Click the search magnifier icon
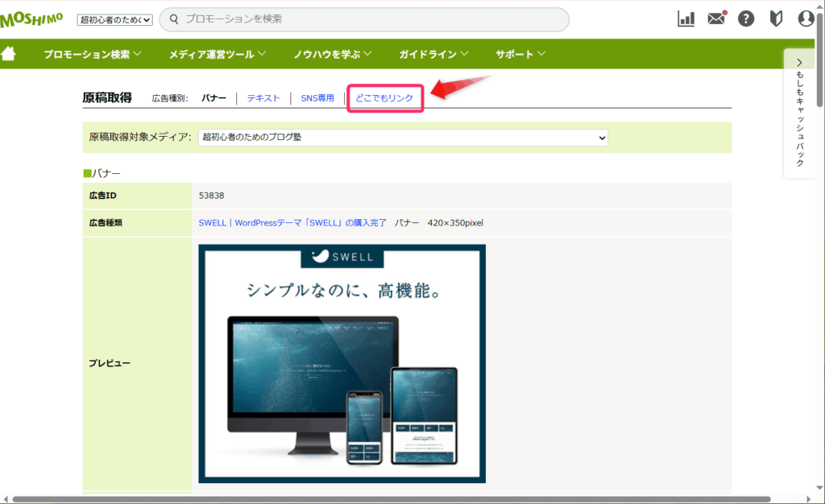 (174, 19)
